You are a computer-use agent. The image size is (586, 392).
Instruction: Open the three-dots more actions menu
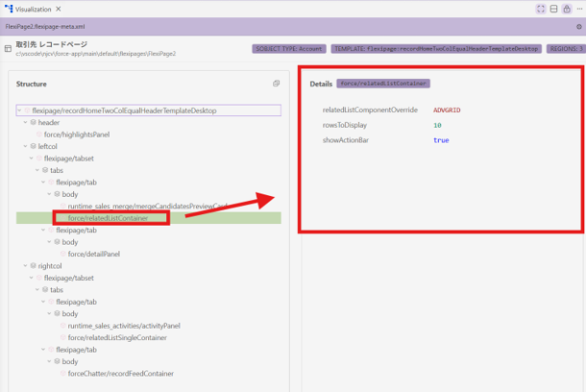(579, 9)
